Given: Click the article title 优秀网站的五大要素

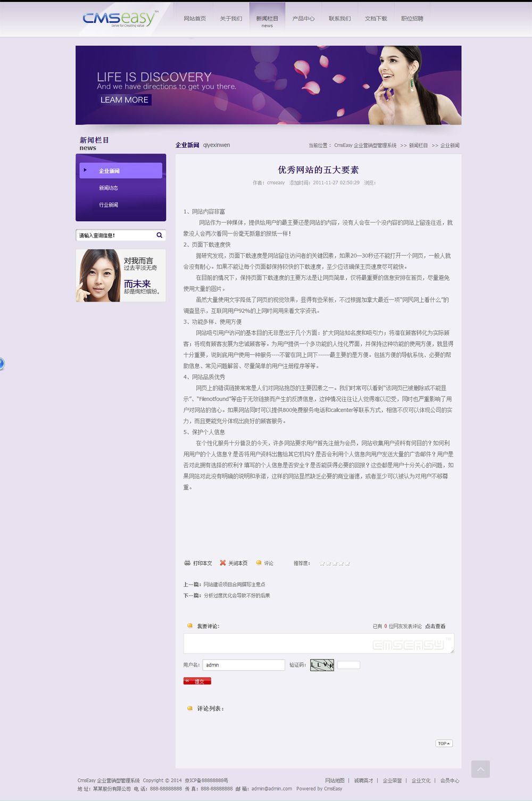Looking at the screenshot, I should (x=318, y=170).
